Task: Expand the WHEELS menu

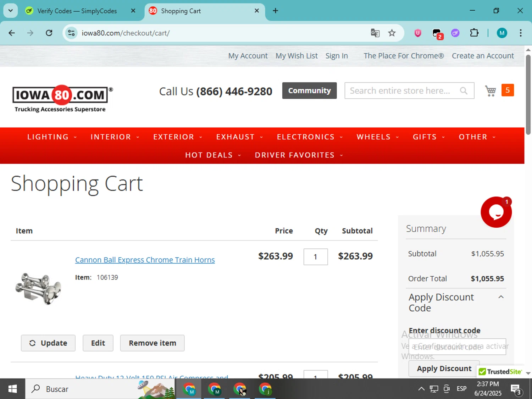Action: coord(378,137)
